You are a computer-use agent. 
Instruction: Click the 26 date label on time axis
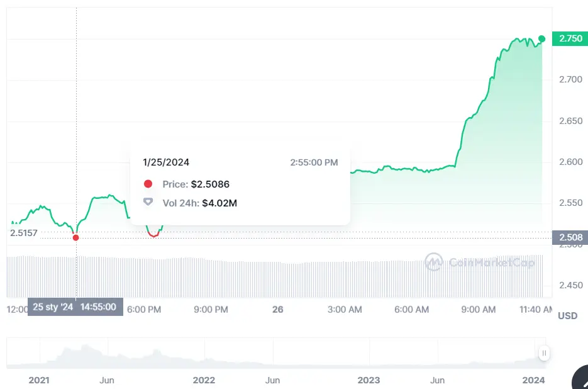278,309
